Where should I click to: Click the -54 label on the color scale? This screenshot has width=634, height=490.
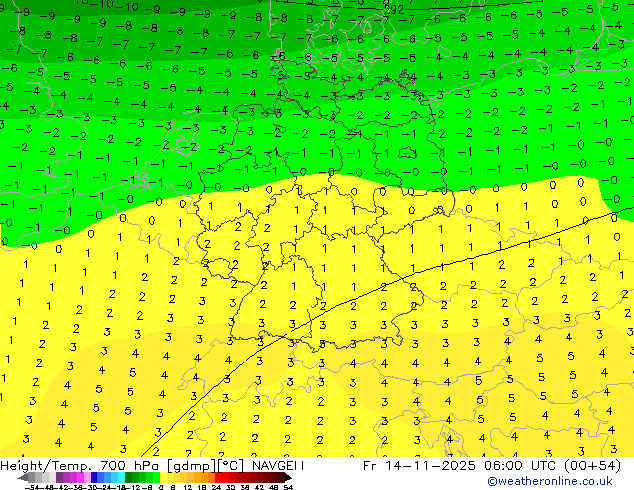(x=32, y=487)
